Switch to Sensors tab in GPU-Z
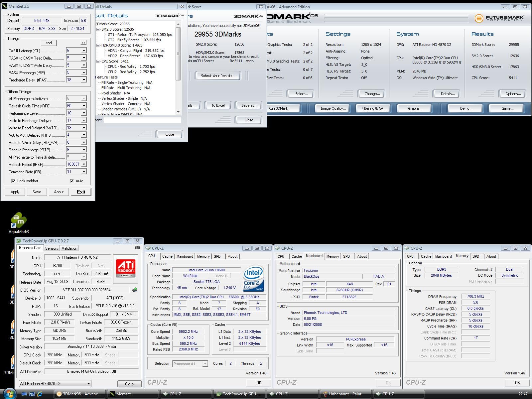 point(52,248)
